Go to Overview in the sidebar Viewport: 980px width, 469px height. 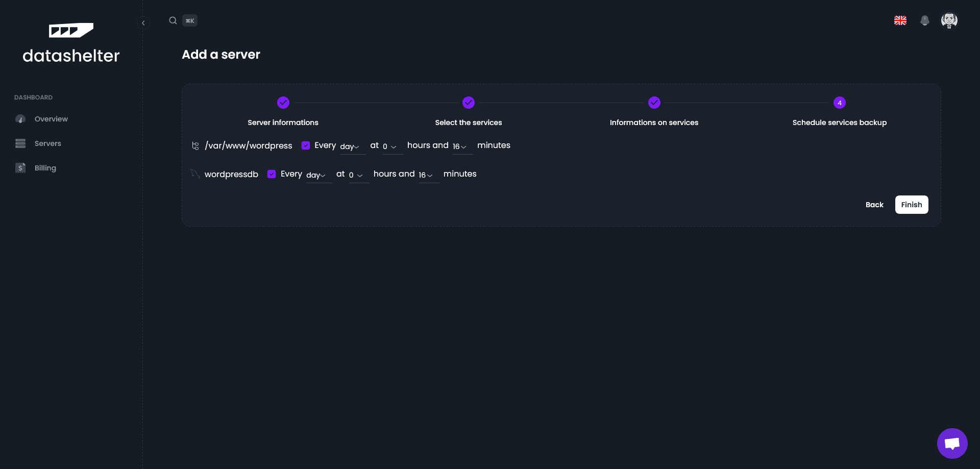coord(51,119)
